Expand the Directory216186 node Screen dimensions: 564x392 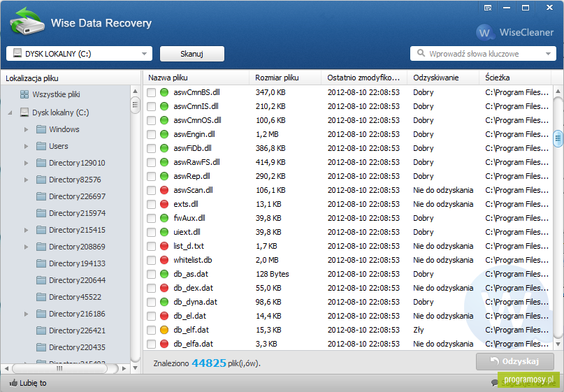coord(26,314)
